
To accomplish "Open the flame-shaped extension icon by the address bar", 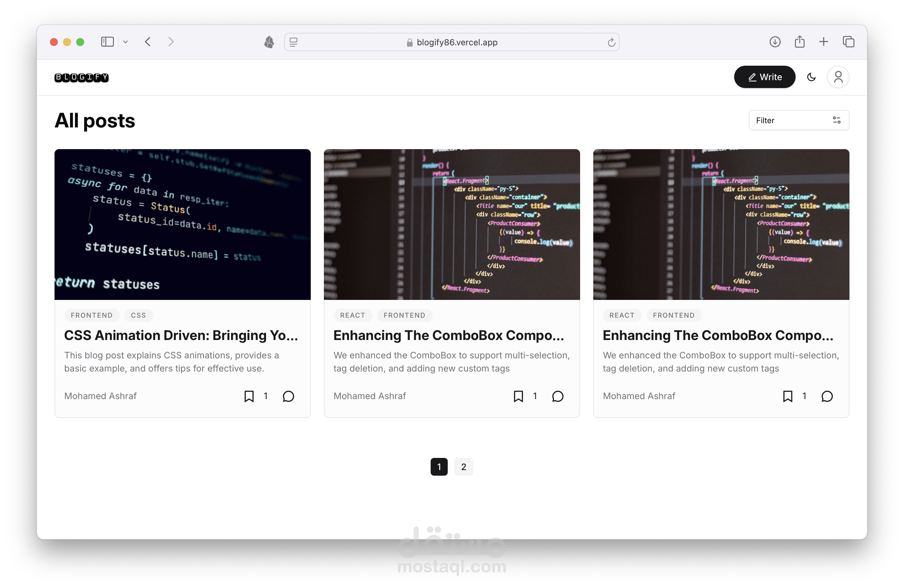I will click(x=269, y=42).
